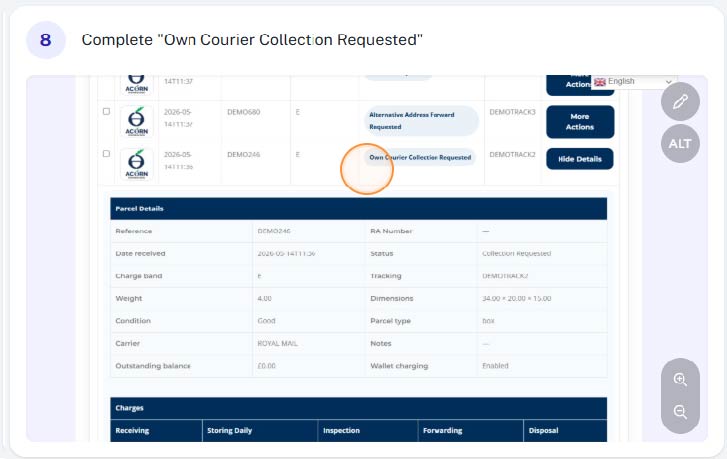Click the DEMOTRACK2 tracking value in the list row
This screenshot has height=459, width=727.
[512, 154]
